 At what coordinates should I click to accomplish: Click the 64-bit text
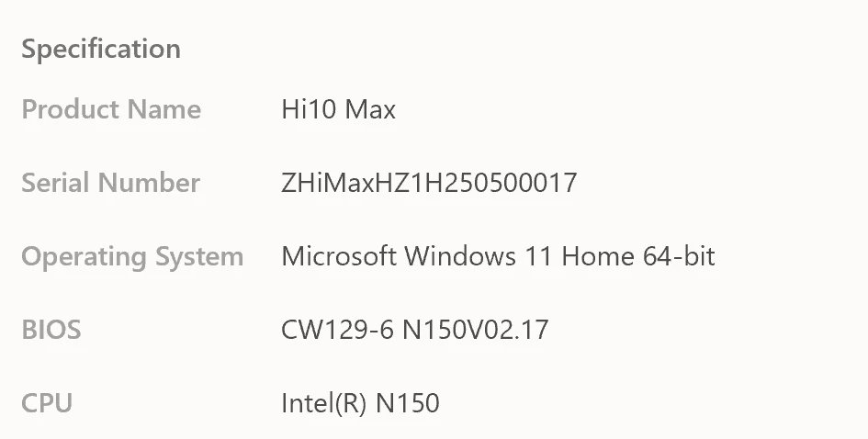(679, 255)
